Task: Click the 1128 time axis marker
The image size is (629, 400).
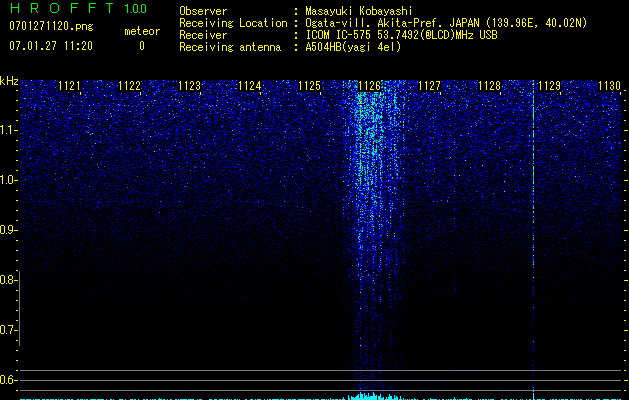Action: pos(490,86)
